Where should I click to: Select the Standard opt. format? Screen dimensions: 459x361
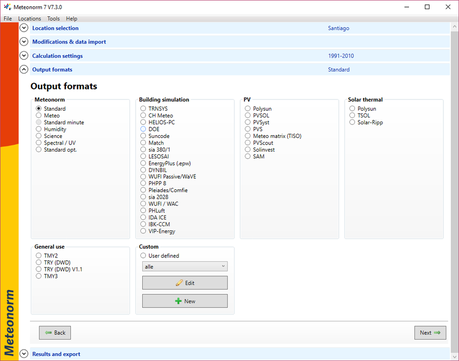point(39,149)
